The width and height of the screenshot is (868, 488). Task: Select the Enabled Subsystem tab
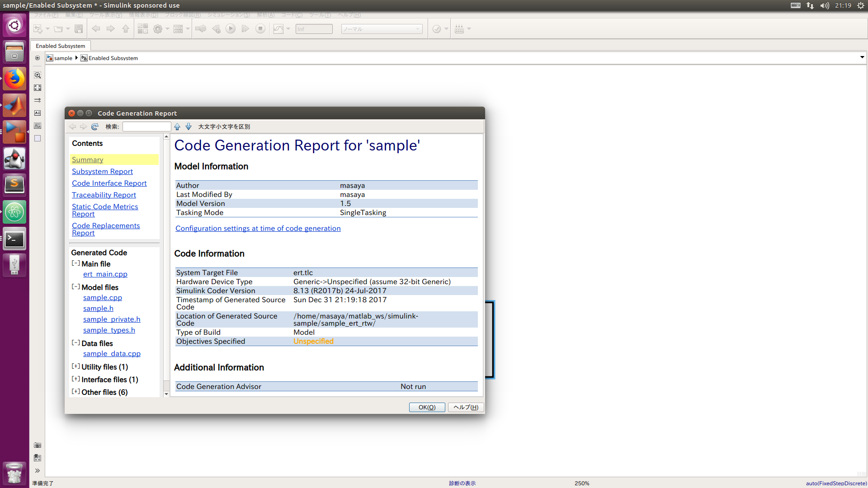[x=60, y=46]
